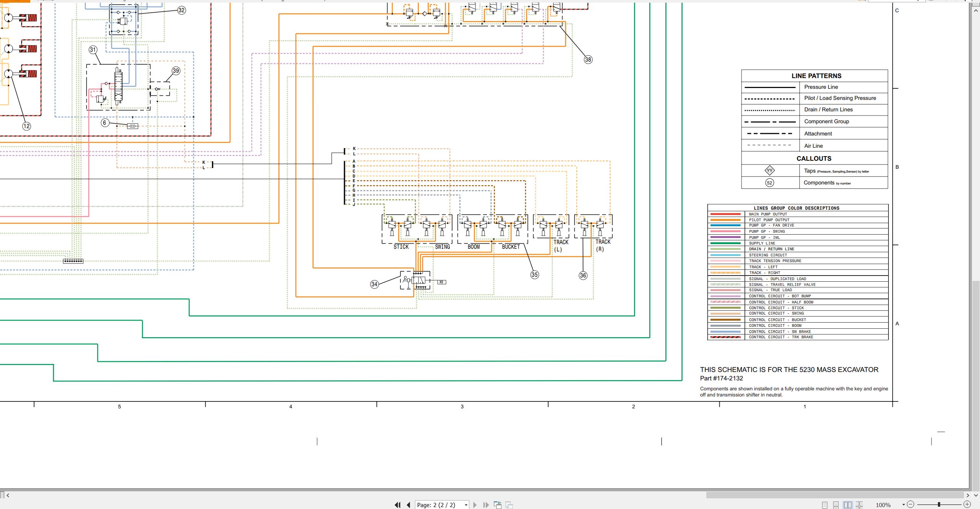
Task: Click the SWING valve label
Action: (x=443, y=247)
